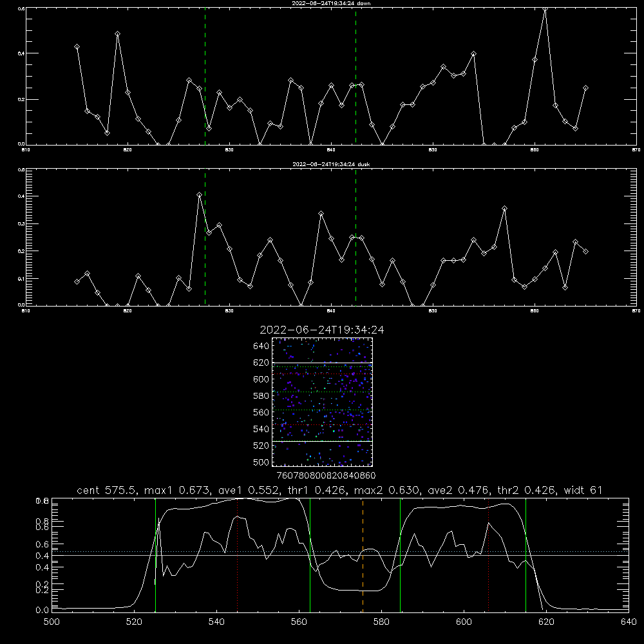Image resolution: width=644 pixels, height=644 pixels.
Task: Click the dawn plot title text
Action: (331, 3)
